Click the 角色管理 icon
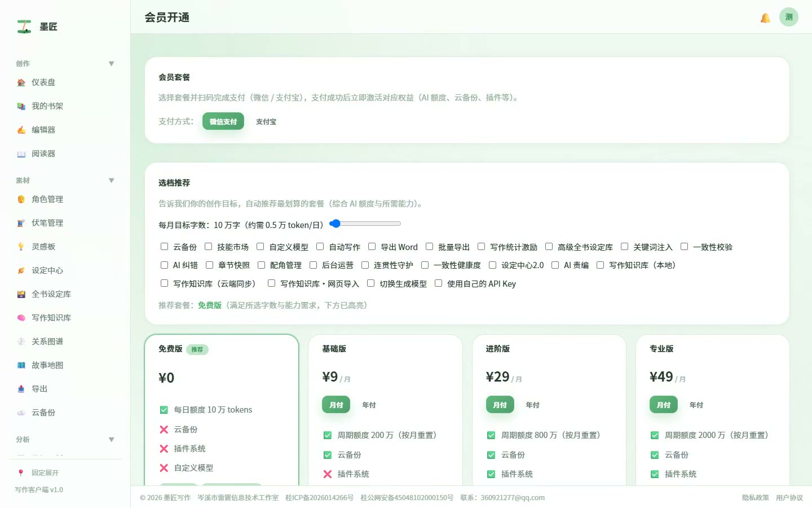The height and width of the screenshot is (508, 812). coord(21,199)
